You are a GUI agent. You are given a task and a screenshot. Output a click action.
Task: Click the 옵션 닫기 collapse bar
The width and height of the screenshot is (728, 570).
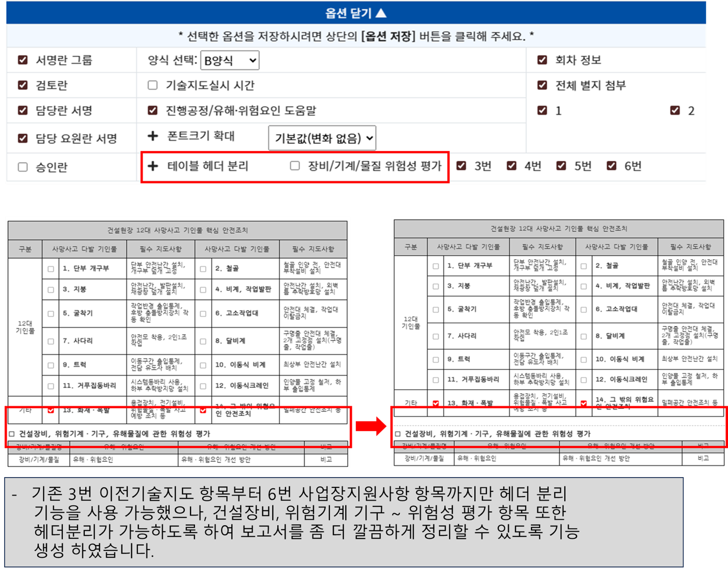pos(356,12)
